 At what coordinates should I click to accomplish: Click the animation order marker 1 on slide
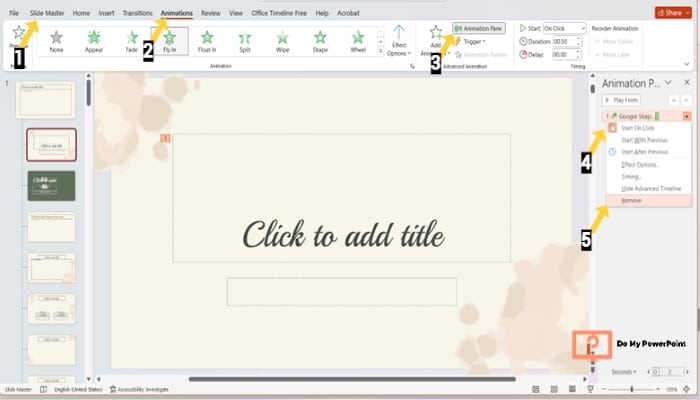pyautogui.click(x=165, y=138)
